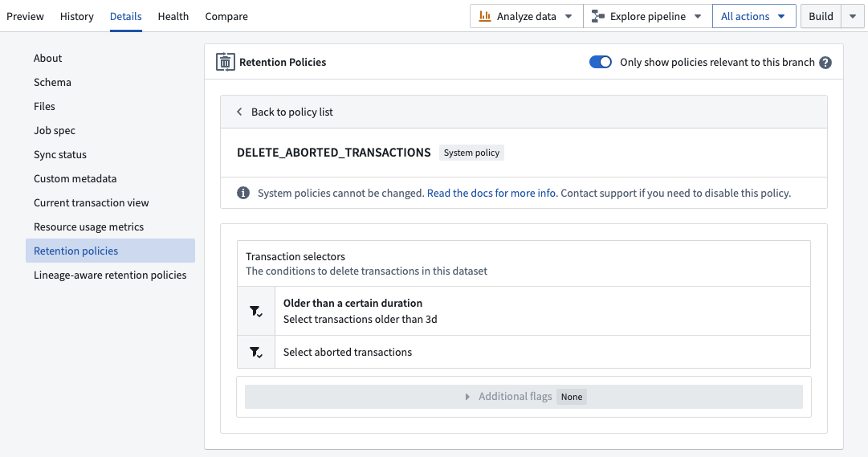Click filter icon for Select aborted transactions
868x457 pixels.
256,353
